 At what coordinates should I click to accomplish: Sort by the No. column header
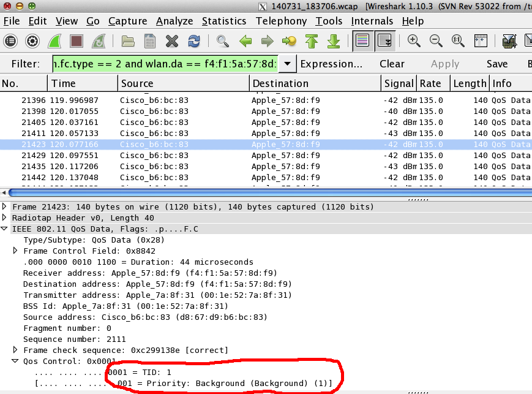[23, 83]
